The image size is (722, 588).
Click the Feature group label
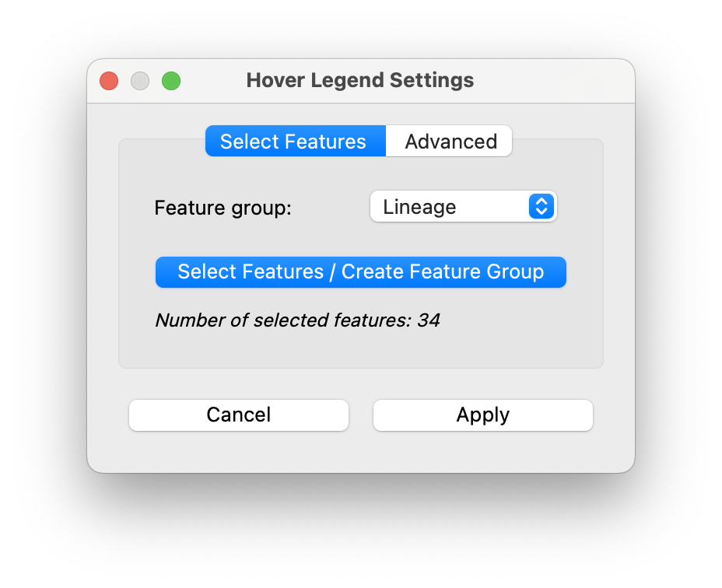coord(222,207)
